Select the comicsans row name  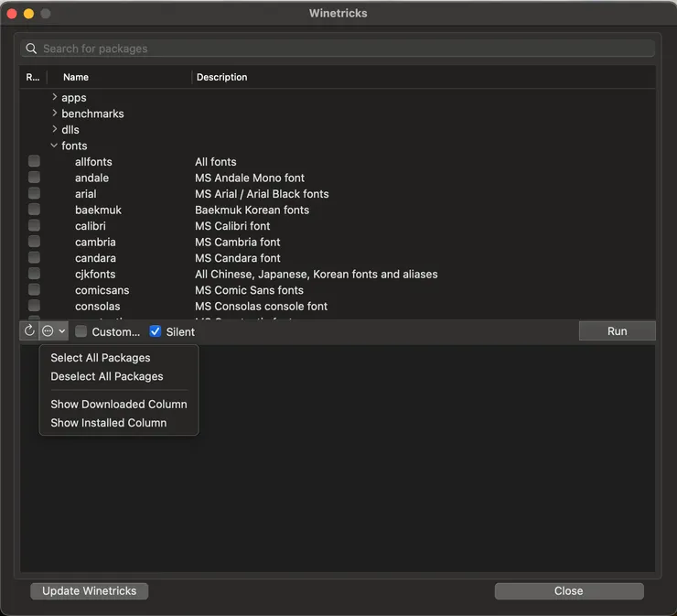click(102, 290)
